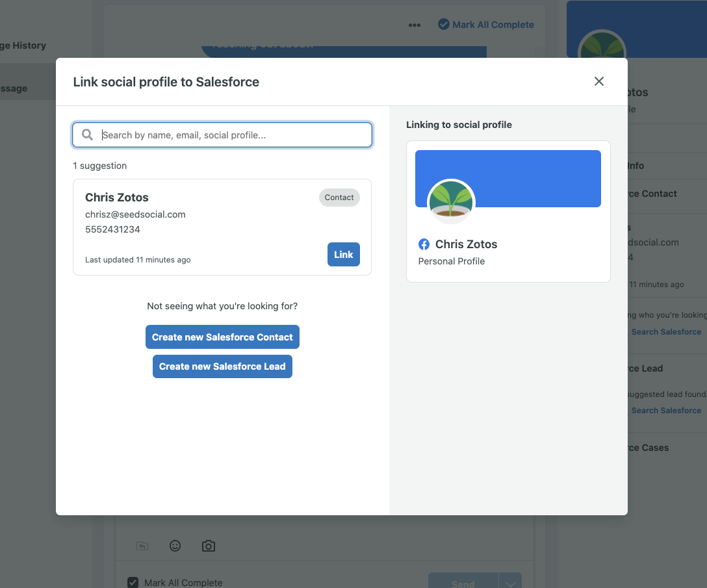The image size is (707, 588).
Task: Click the search magnifier icon in dialog
Action: (88, 135)
